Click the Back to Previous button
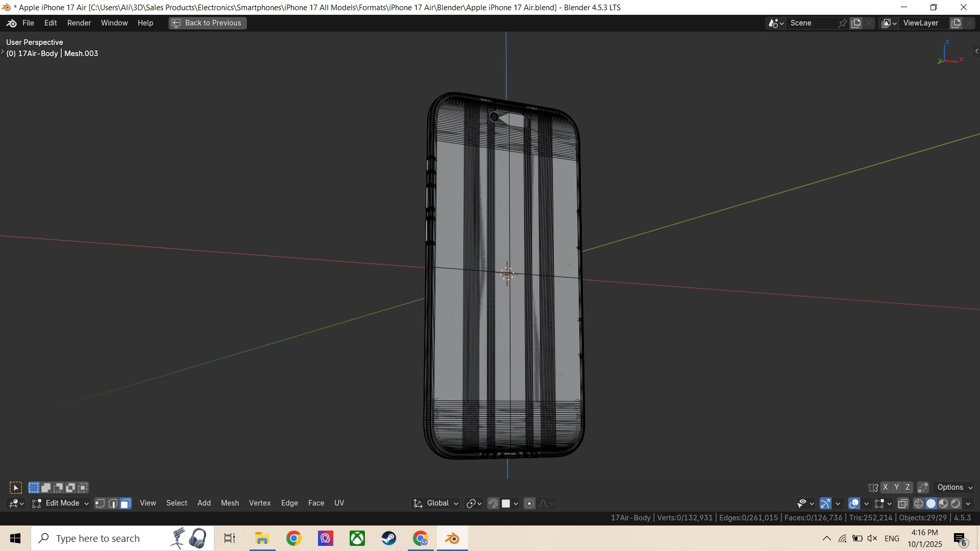 point(207,23)
